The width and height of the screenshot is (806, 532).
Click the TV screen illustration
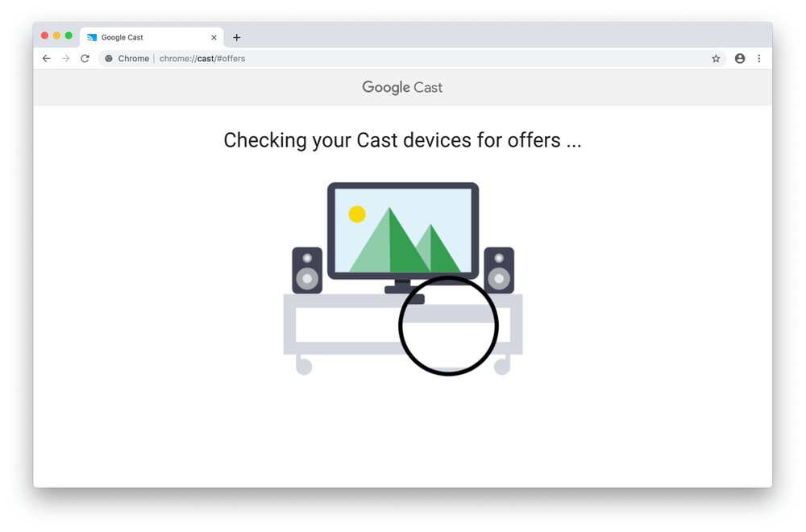click(x=403, y=231)
